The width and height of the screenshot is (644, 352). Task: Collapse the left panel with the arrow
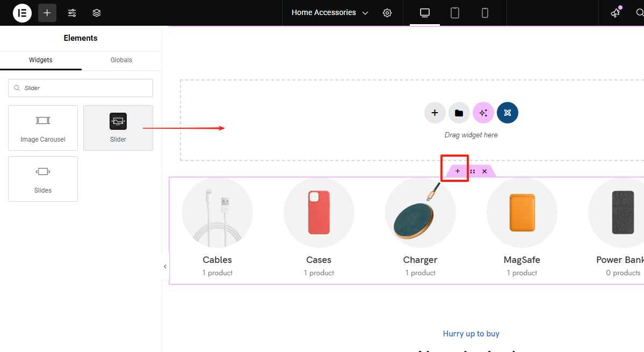[165, 267]
